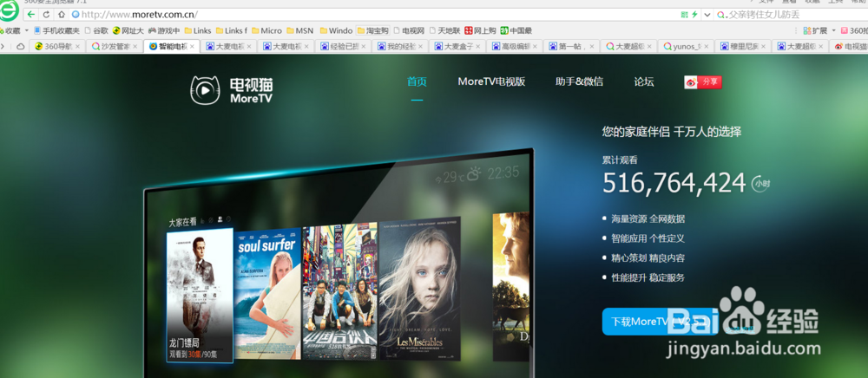The height and width of the screenshot is (378, 868).
Task: Click the 性能提升 稳定服务 bullet text
Action: tap(648, 277)
